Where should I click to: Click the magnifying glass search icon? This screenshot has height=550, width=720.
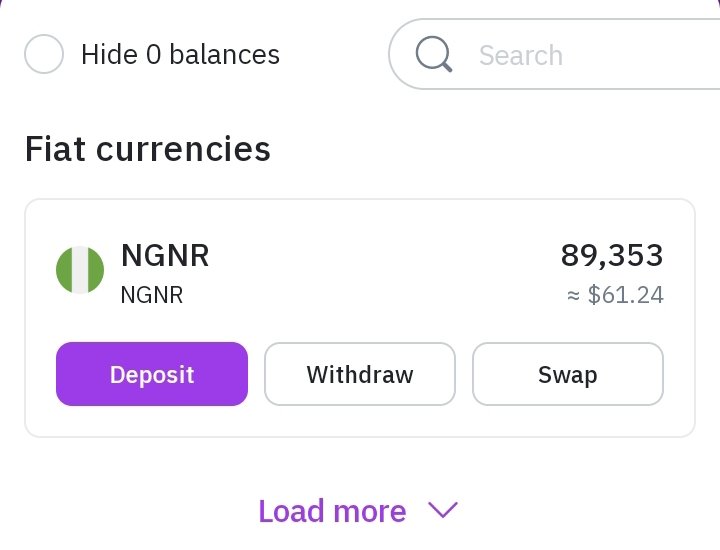[x=434, y=54]
